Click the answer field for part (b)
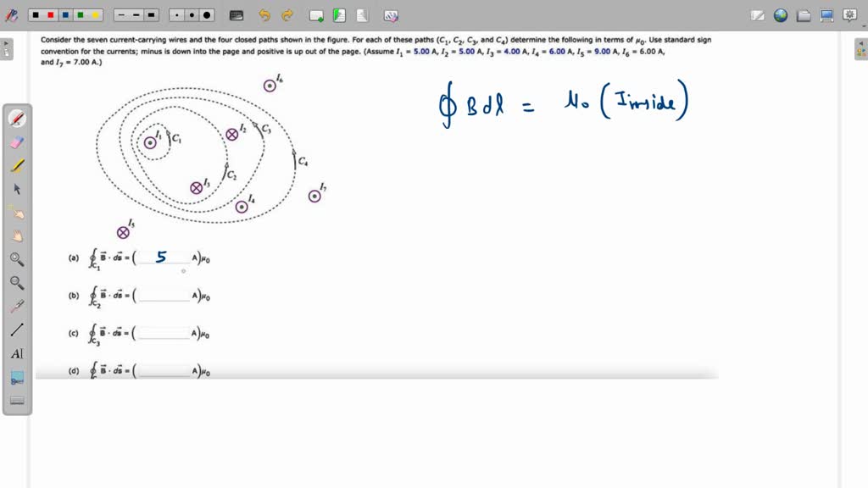Image resolution: width=868 pixels, height=488 pixels. [x=164, y=295]
